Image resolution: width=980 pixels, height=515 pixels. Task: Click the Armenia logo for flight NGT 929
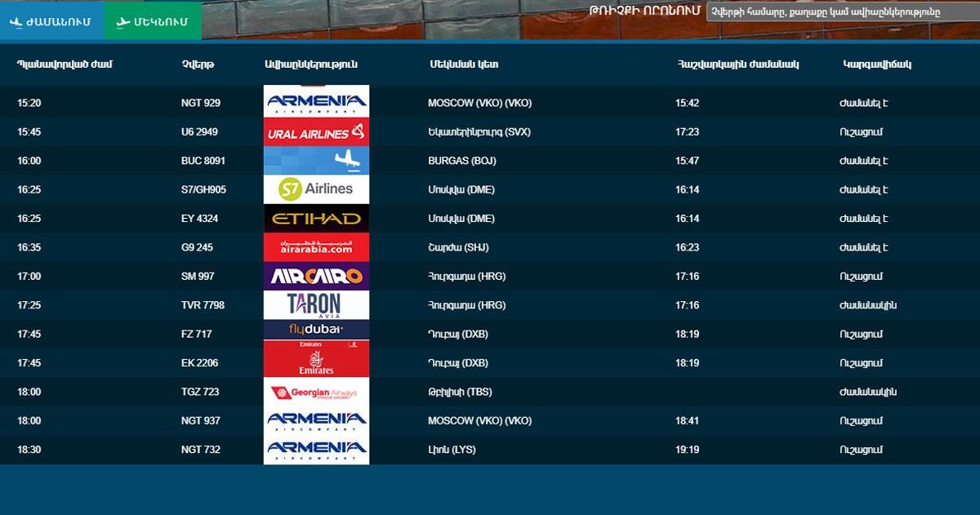[x=316, y=101]
